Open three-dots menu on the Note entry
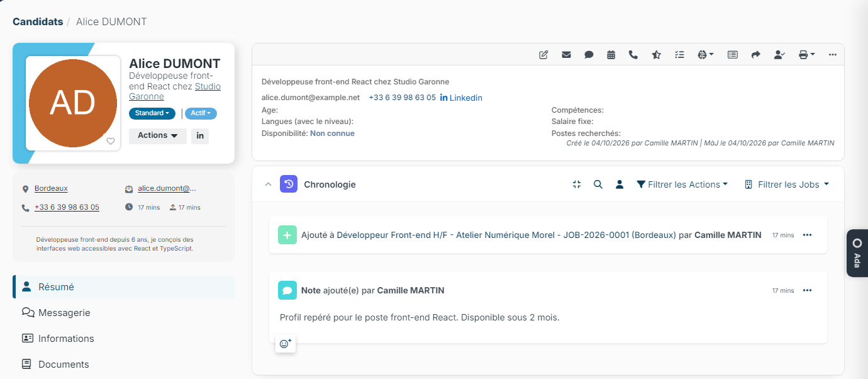868x379 pixels. click(808, 290)
